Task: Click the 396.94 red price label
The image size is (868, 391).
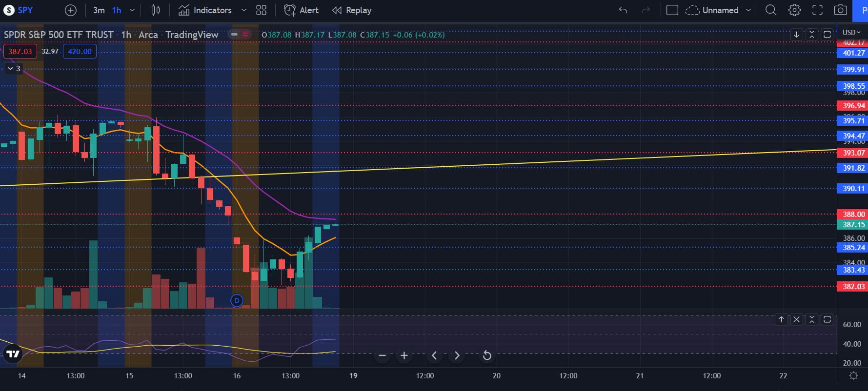Action: 853,106
